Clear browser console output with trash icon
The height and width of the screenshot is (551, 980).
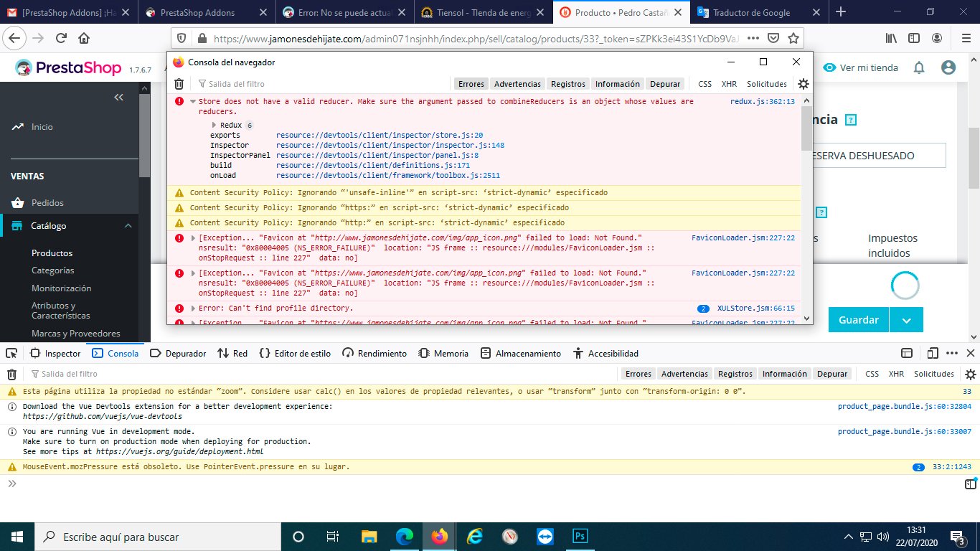[179, 84]
